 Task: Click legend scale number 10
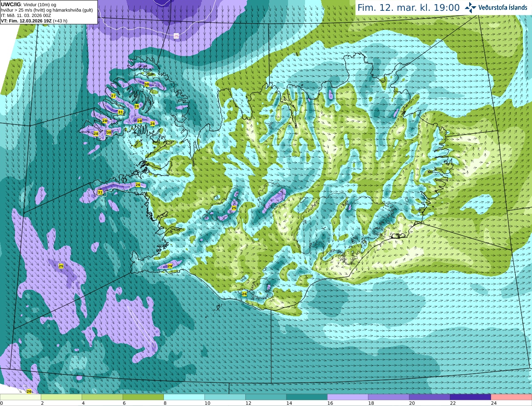[207, 403]
